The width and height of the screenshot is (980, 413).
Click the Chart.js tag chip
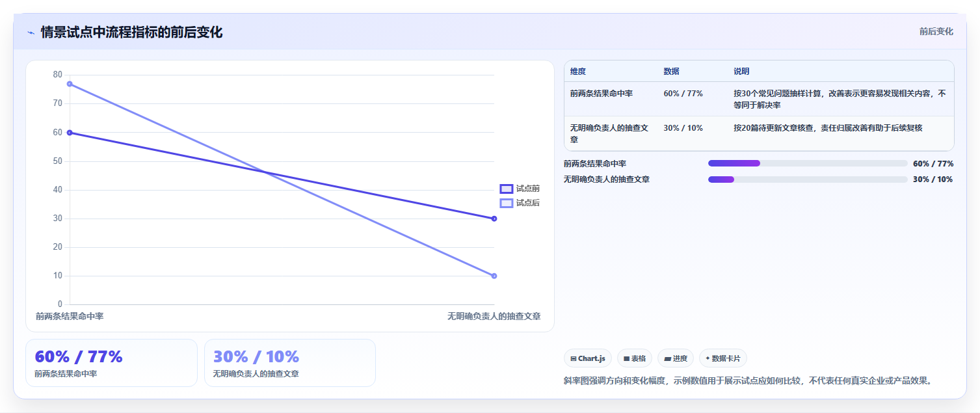(x=588, y=358)
